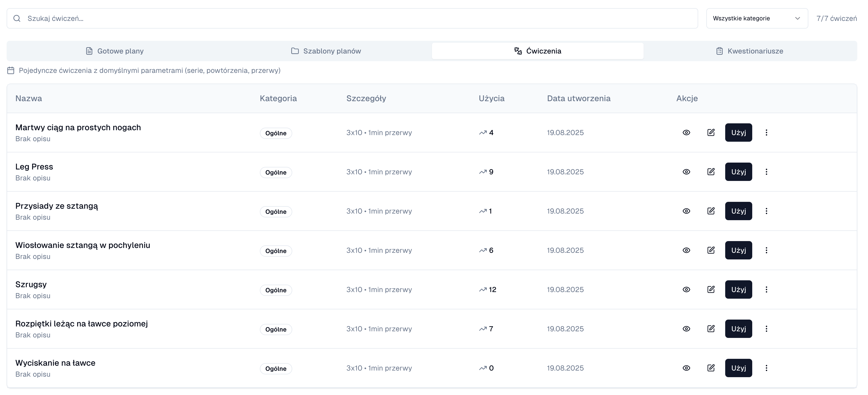The height and width of the screenshot is (395, 868).
Task: Edit Wiosłowanie sztangą w pochyleniu exercise
Action: pos(711,250)
